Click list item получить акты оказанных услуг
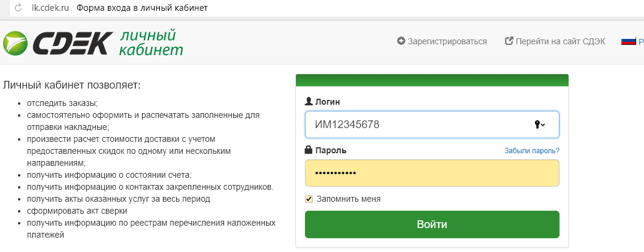 click(119, 199)
